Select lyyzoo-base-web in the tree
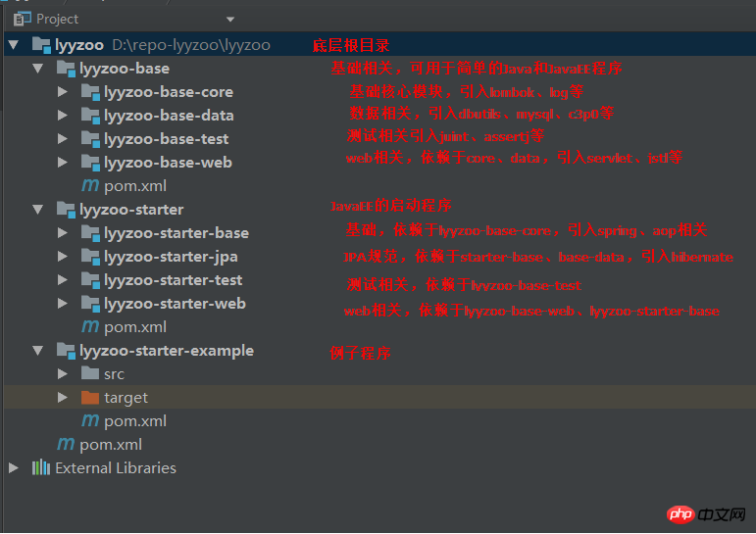 click(x=168, y=163)
